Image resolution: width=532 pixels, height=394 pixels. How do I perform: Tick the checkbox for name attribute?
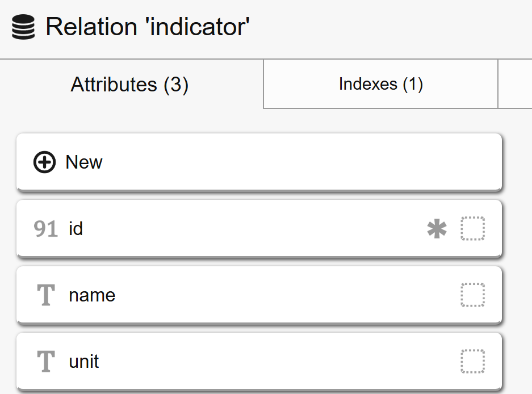coord(472,295)
